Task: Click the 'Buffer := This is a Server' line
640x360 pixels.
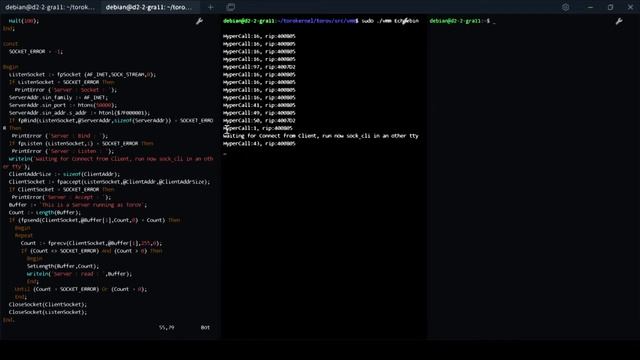Action: point(78,205)
